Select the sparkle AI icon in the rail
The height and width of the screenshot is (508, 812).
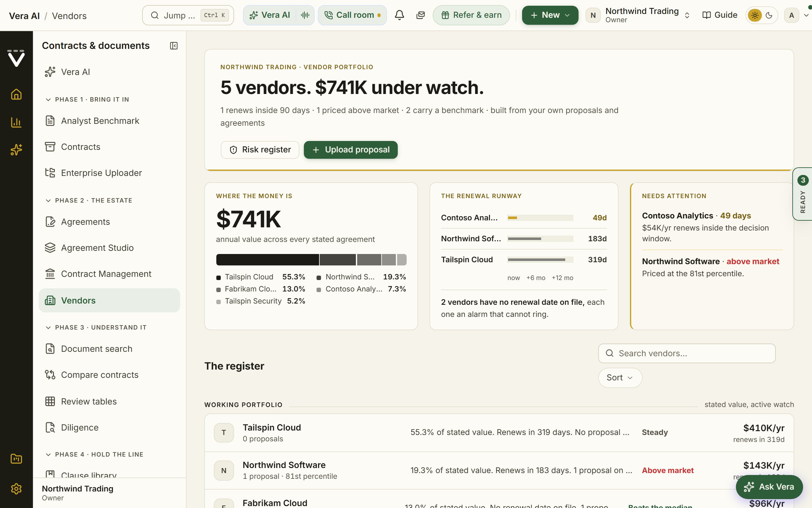point(16,150)
